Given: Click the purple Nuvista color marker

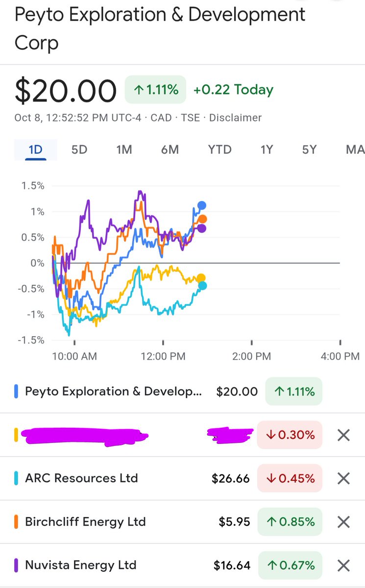Looking at the screenshot, I should click(17, 566).
